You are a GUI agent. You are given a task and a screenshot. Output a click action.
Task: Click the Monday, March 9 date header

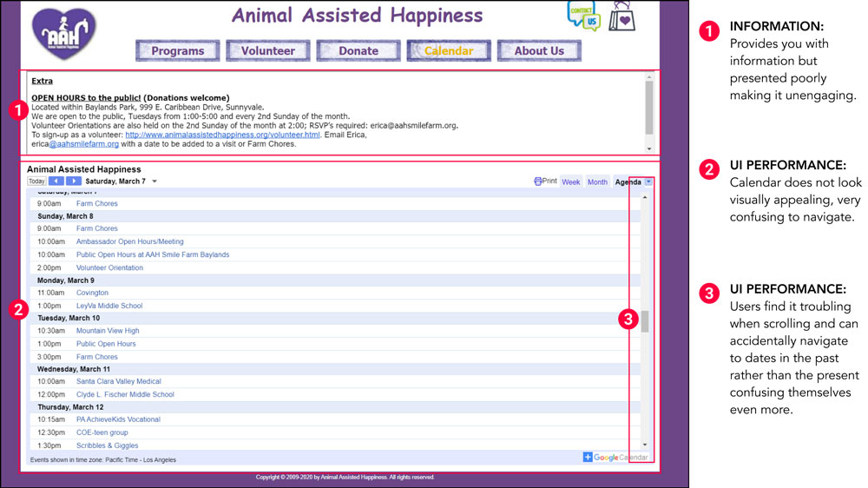[66, 280]
